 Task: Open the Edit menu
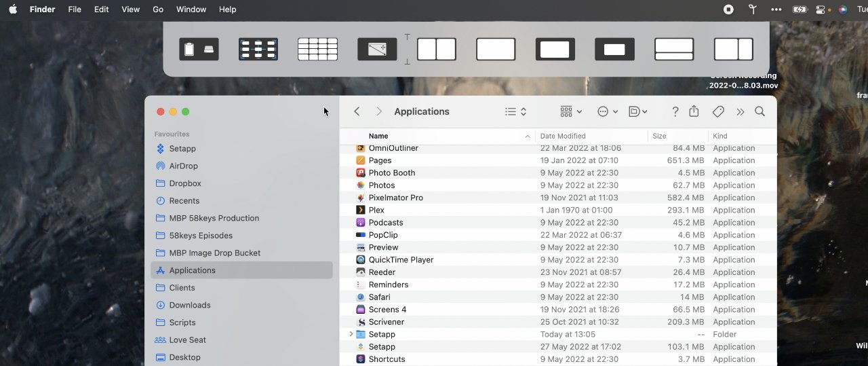coord(101,10)
